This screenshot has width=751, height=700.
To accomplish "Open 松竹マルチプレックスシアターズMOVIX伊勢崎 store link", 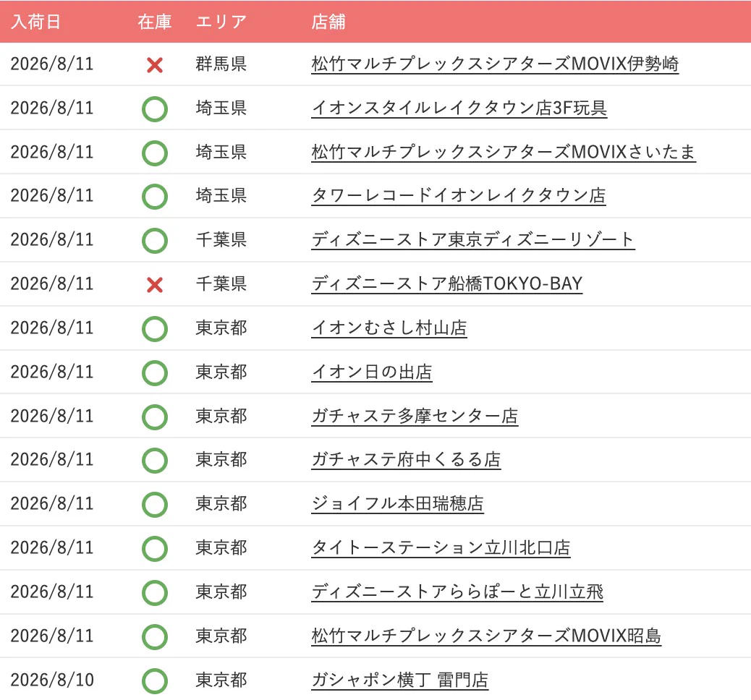I will click(x=495, y=64).
